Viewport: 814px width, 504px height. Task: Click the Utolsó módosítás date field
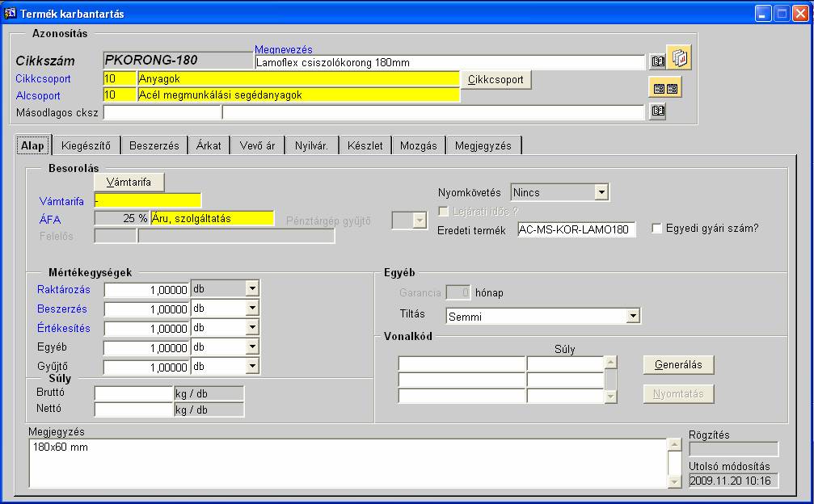pos(733,481)
